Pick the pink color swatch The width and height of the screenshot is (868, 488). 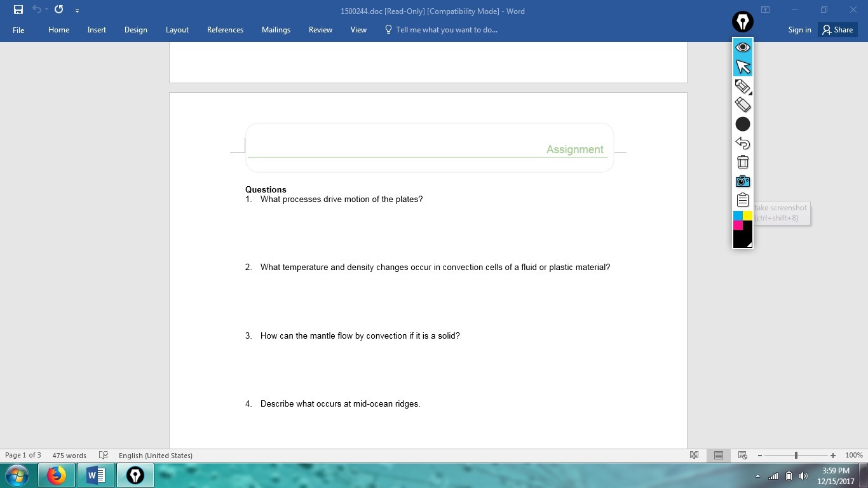[738, 225]
